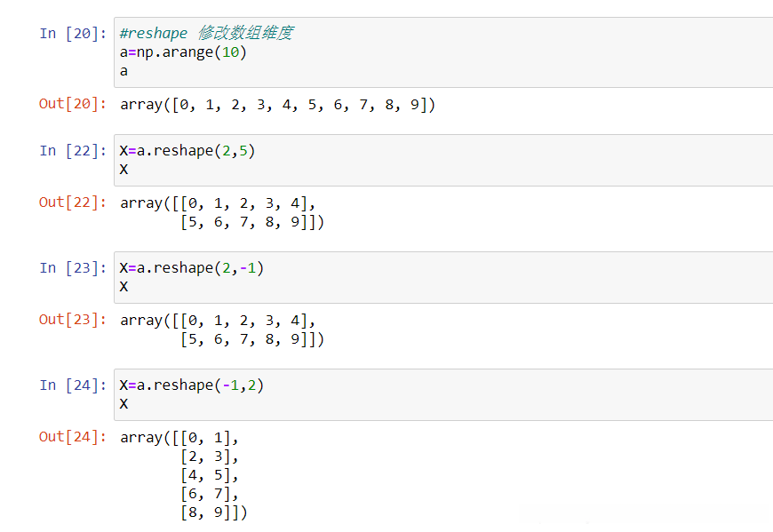Place cursor in a=np.arange(10) line
The width and height of the screenshot is (773, 532).
183,52
